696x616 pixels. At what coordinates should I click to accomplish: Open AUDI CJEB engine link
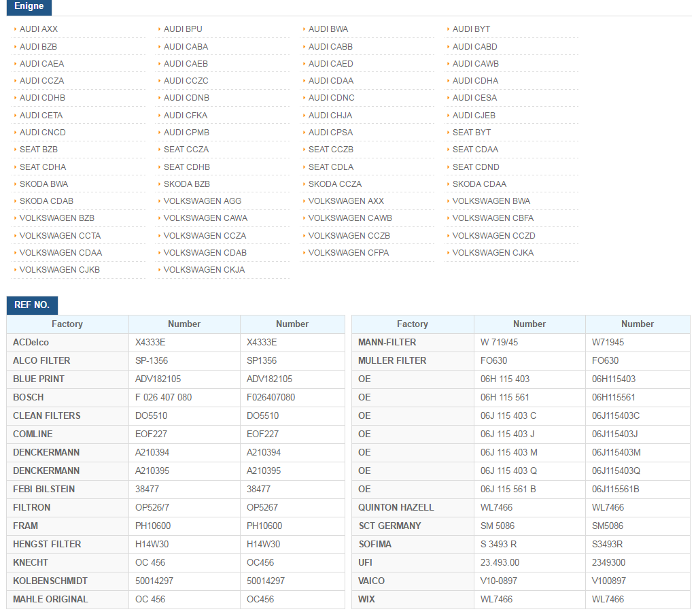coord(474,115)
